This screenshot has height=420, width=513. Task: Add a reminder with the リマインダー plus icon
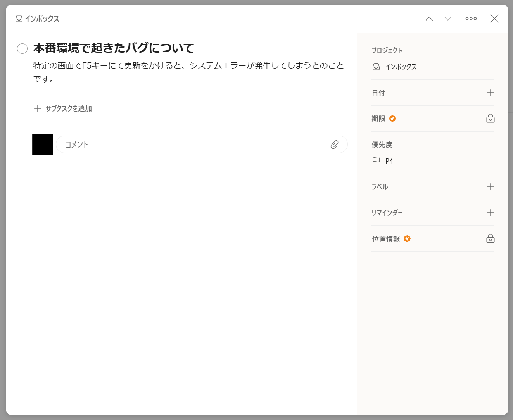491,213
